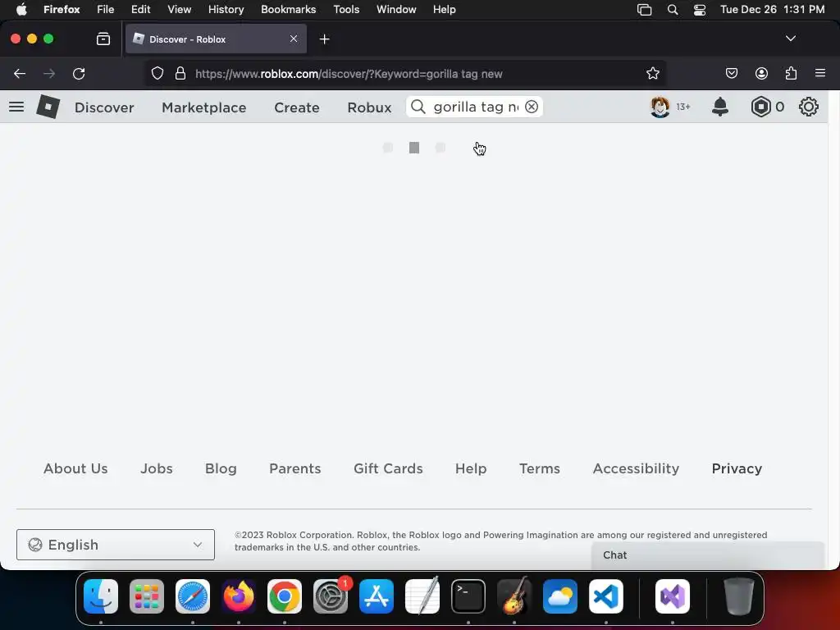This screenshot has height=630, width=840.
Task: Open the Pocket save icon
Action: 731,73
